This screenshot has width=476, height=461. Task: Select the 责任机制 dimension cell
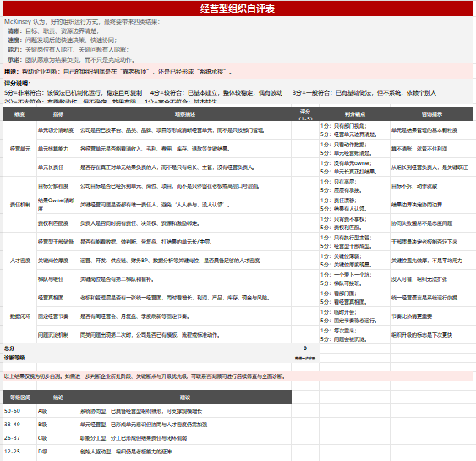coord(20,205)
